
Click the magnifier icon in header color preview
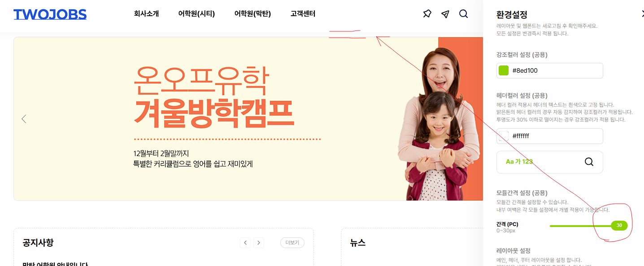point(589,161)
